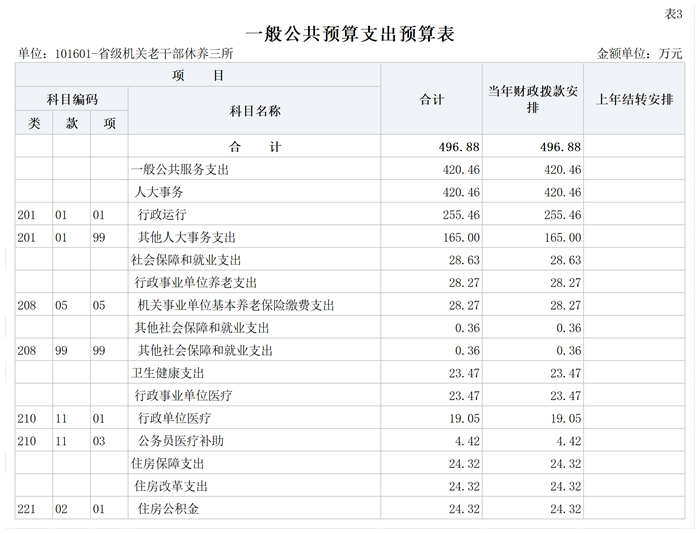Select the 行政运行 subject name cell
700x534 pixels.
(162, 214)
